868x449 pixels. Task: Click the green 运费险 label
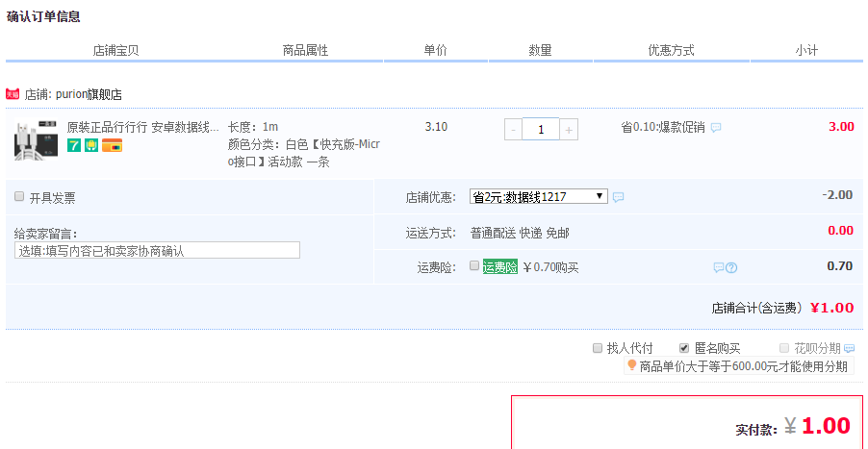tap(499, 267)
